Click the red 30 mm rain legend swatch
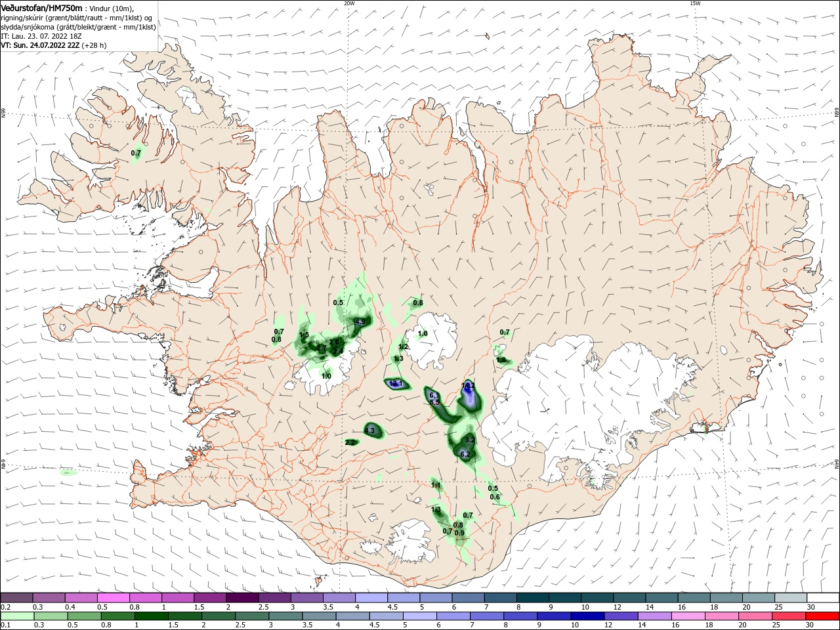The image size is (840, 630). (x=821, y=616)
